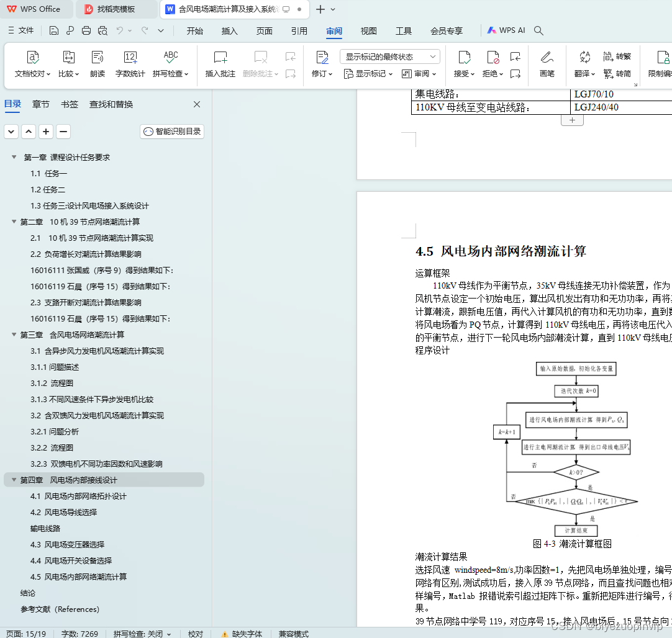The width and height of the screenshot is (672, 638).
Task: Go to the previous change icon
Action: (x=515, y=56)
